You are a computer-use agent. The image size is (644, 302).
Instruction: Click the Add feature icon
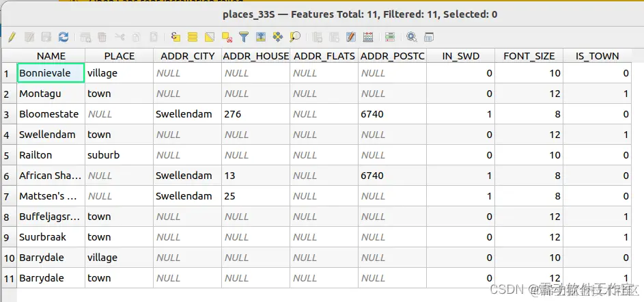click(85, 37)
